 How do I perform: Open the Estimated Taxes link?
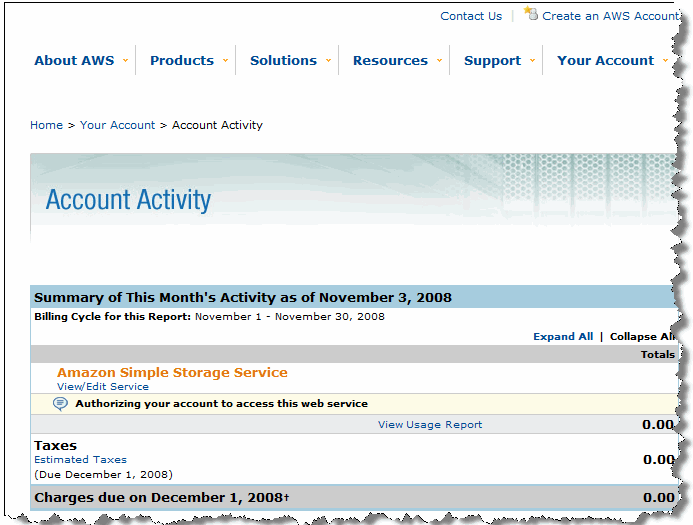[80, 460]
